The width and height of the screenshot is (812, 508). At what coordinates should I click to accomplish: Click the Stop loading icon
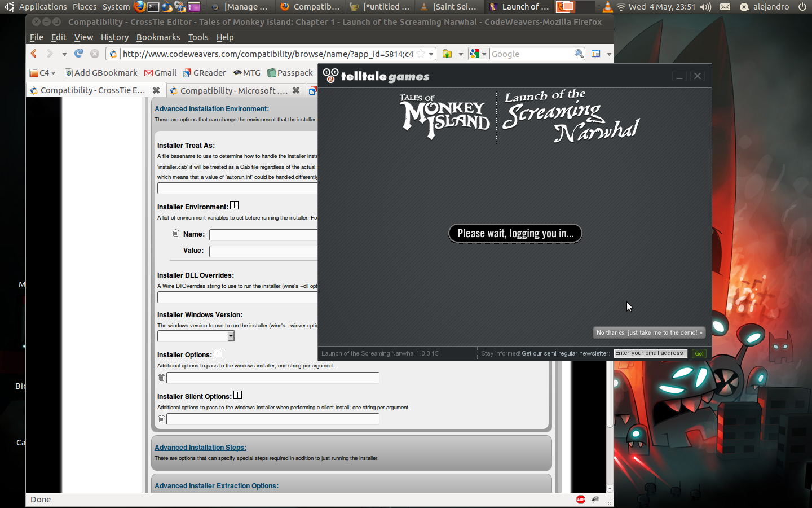tap(94, 54)
